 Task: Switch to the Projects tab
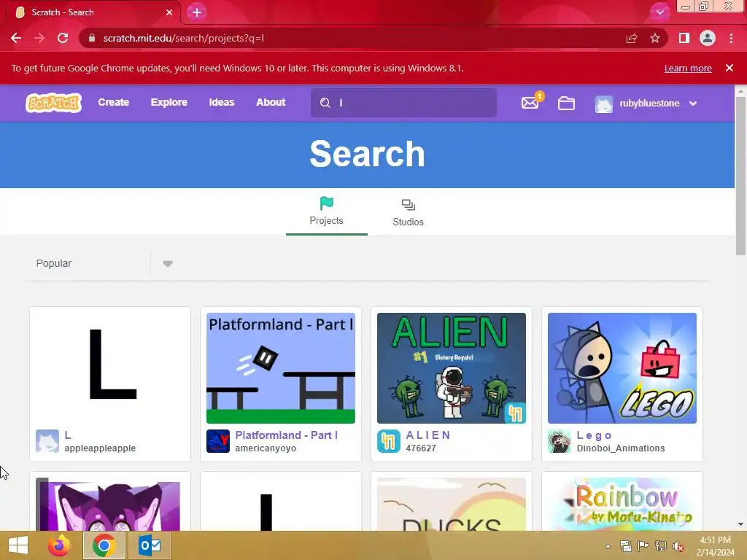[326, 211]
